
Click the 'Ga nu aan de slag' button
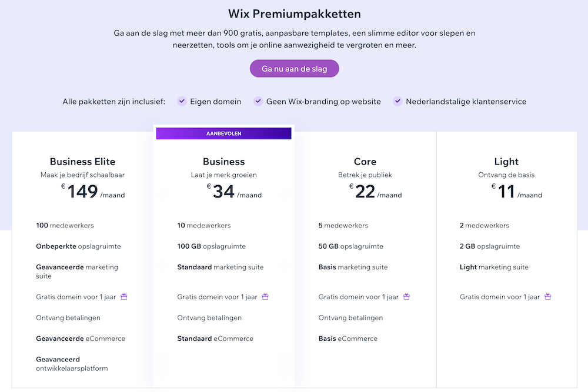coord(294,69)
